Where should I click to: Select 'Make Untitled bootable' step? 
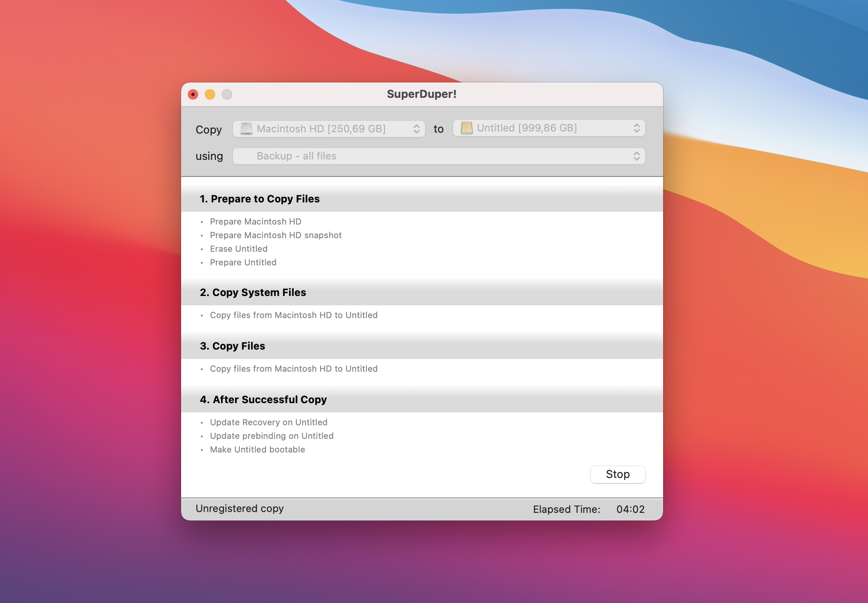(258, 449)
